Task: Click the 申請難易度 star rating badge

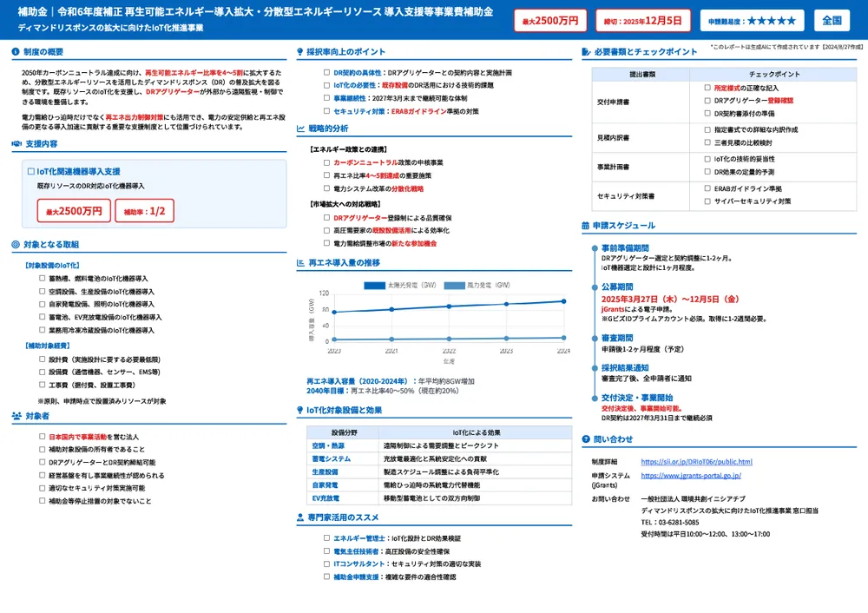Action: [x=752, y=21]
